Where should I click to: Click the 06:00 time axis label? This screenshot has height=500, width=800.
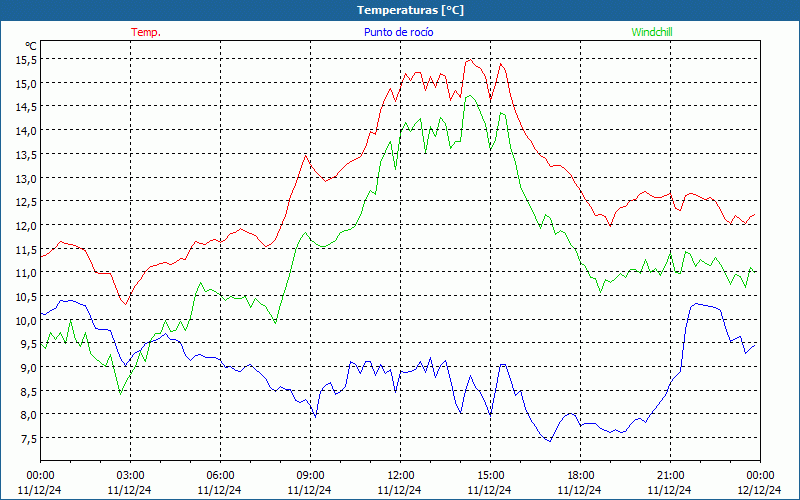pos(220,476)
